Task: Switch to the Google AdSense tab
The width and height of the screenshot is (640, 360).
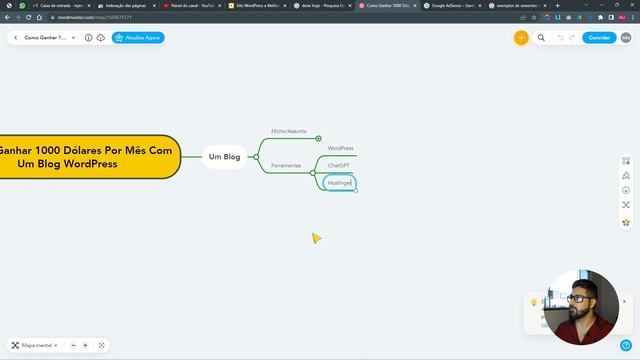Action: tap(452, 6)
